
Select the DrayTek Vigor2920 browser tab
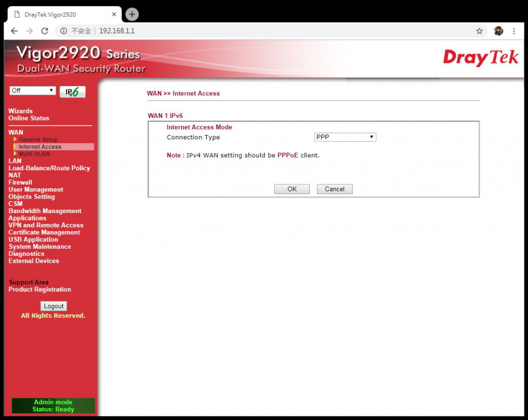[64, 14]
